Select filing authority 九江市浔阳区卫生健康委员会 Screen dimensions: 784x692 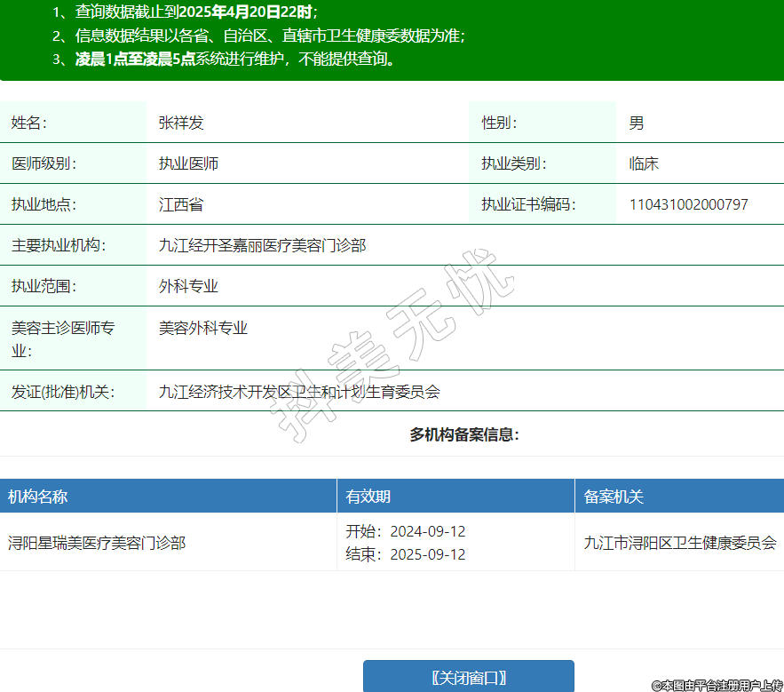coord(680,543)
